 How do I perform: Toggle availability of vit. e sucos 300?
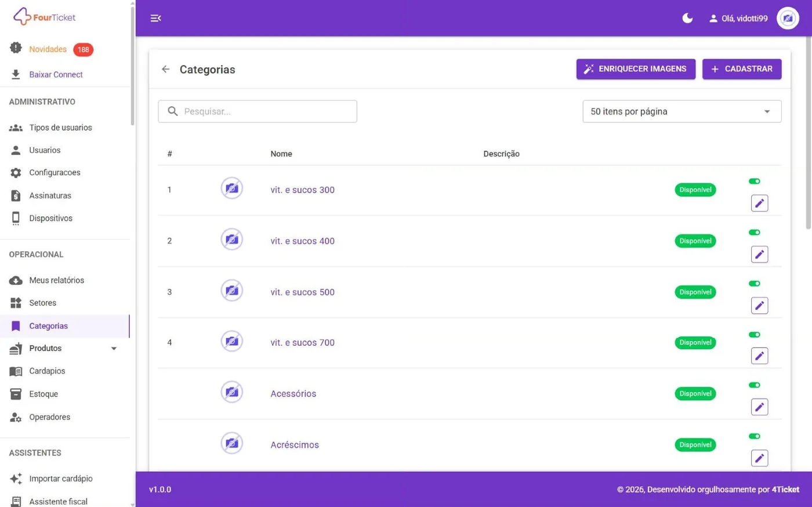(x=754, y=181)
